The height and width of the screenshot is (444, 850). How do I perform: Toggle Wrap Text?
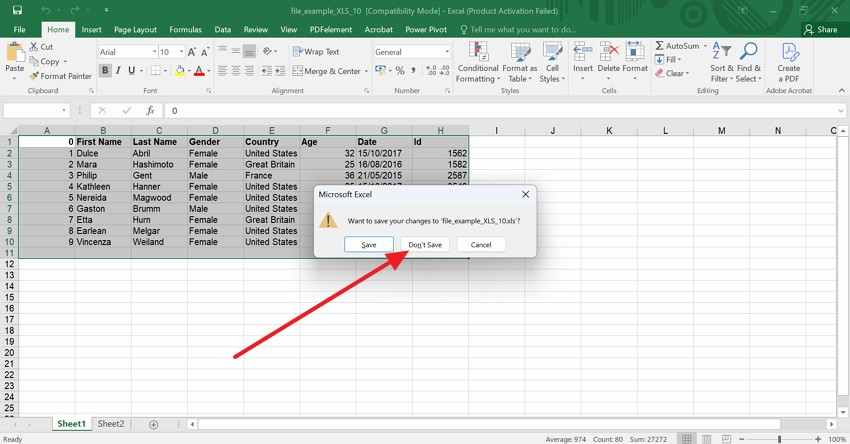pyautogui.click(x=316, y=52)
